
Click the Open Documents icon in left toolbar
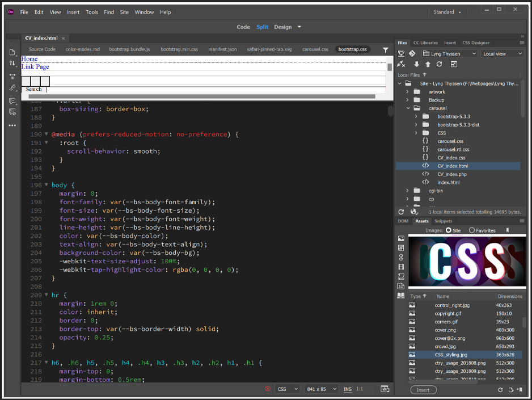pyautogui.click(x=12, y=52)
